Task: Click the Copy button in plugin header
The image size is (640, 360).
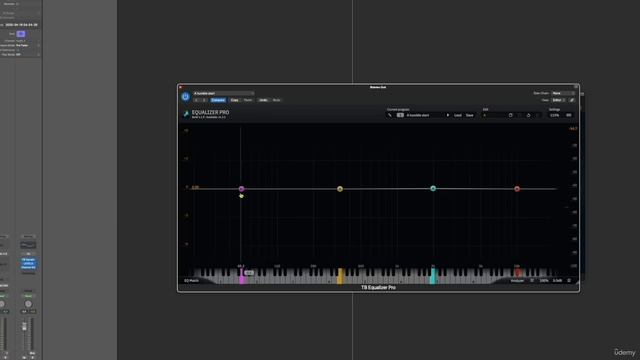Action: coord(234,100)
